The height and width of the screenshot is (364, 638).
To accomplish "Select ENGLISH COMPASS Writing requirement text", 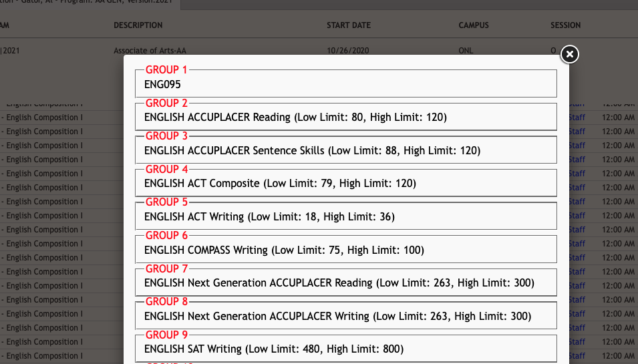I will 284,250.
